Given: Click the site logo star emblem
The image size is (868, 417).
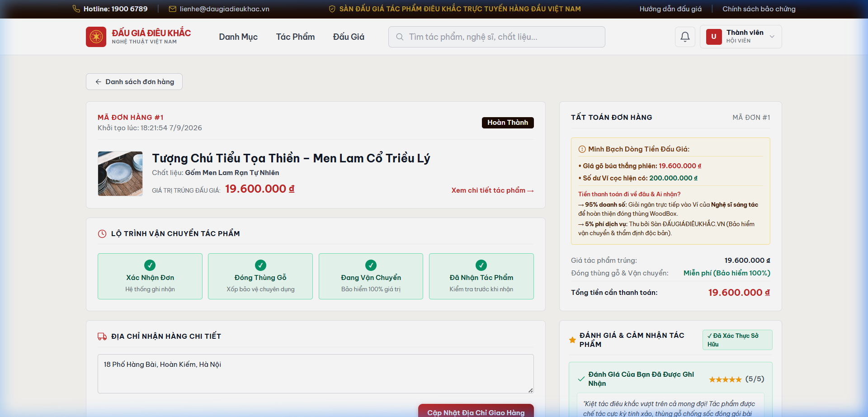Looking at the screenshot, I should pos(96,37).
